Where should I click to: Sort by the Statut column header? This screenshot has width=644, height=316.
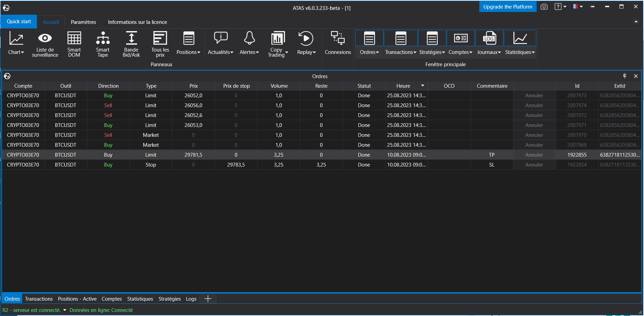pyautogui.click(x=364, y=86)
